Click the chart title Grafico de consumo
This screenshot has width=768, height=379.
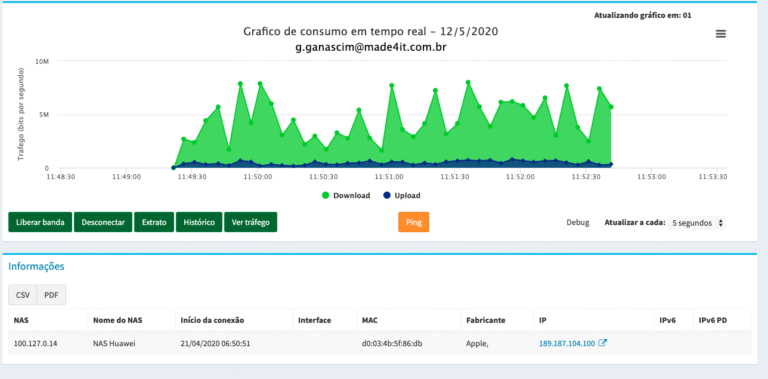click(371, 31)
